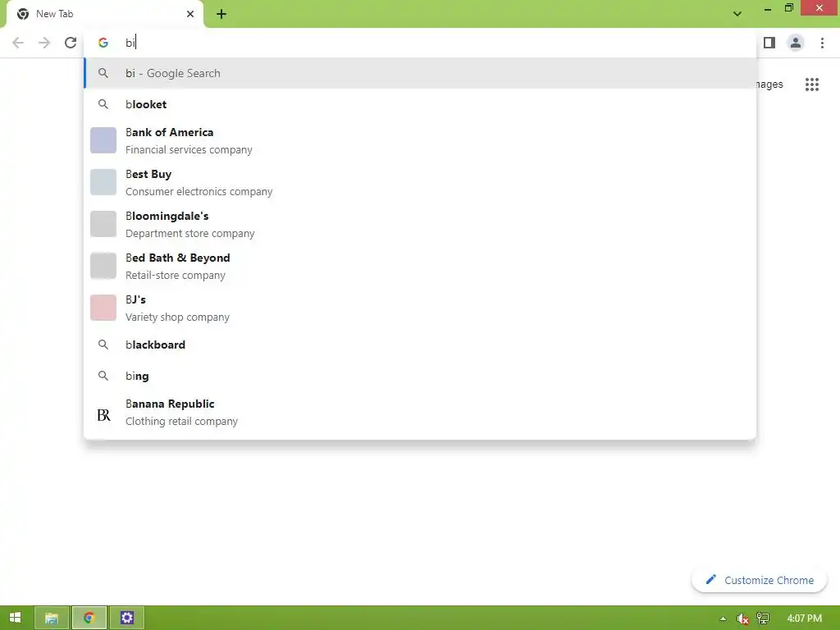Expand the tab search chevron
Image resolution: width=840 pixels, height=630 pixels.
pyautogui.click(x=737, y=14)
